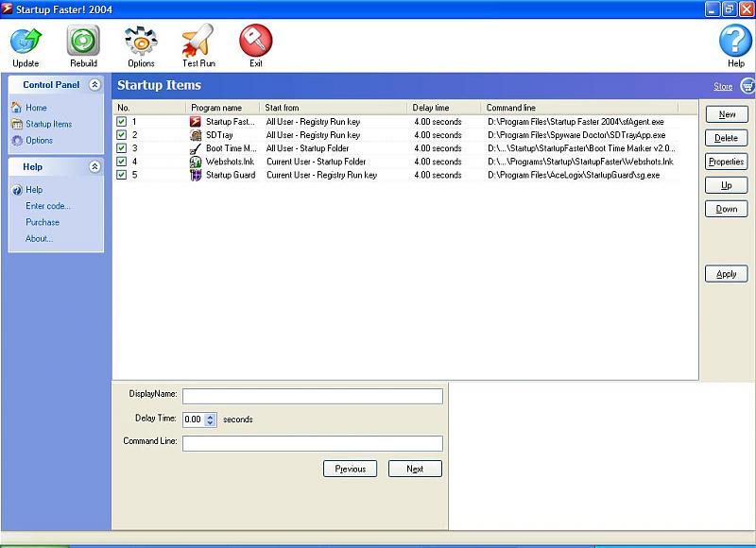Click the Store shopping cart icon
Image resolution: width=756 pixels, height=548 pixels.
tap(747, 86)
